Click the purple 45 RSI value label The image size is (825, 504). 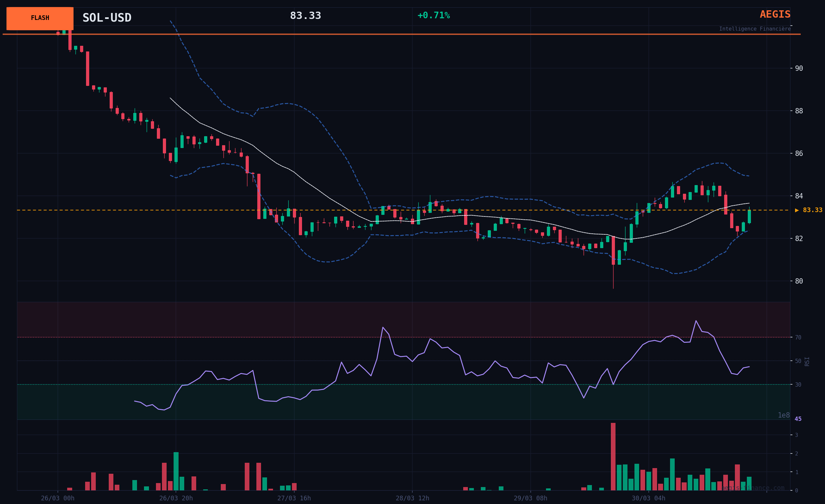pos(798,419)
